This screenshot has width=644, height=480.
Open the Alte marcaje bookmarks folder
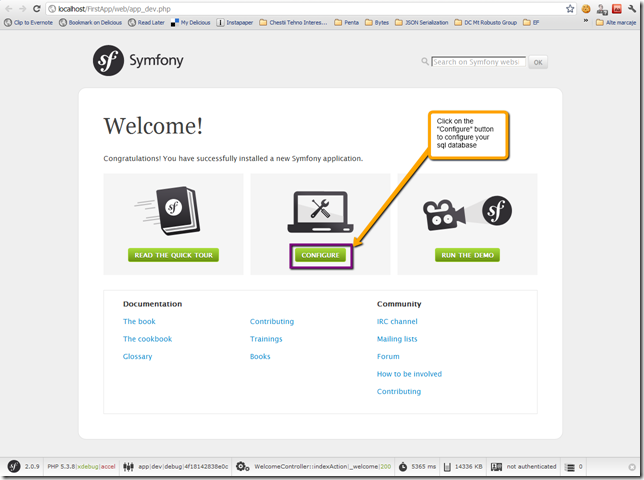(x=616, y=23)
